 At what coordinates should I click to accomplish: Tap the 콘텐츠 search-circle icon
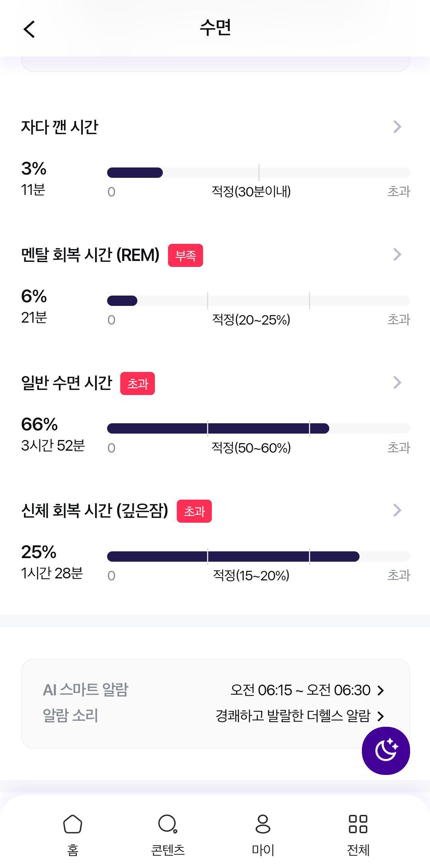click(x=168, y=823)
